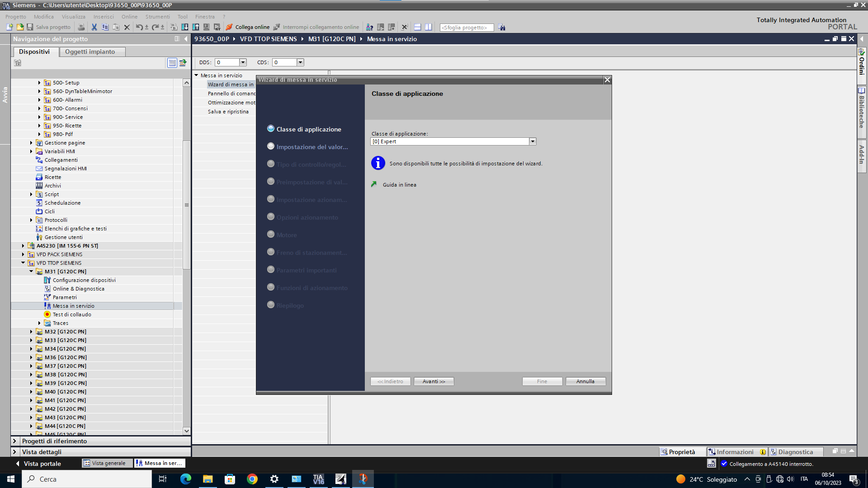Expand M32 [G120C PN] drive node
Viewport: 868px width, 488px height.
tap(31, 332)
